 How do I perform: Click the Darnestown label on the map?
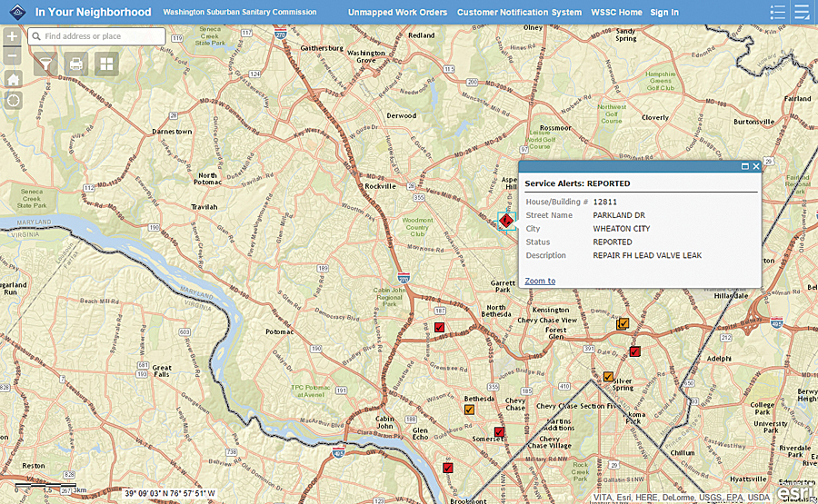click(x=172, y=132)
